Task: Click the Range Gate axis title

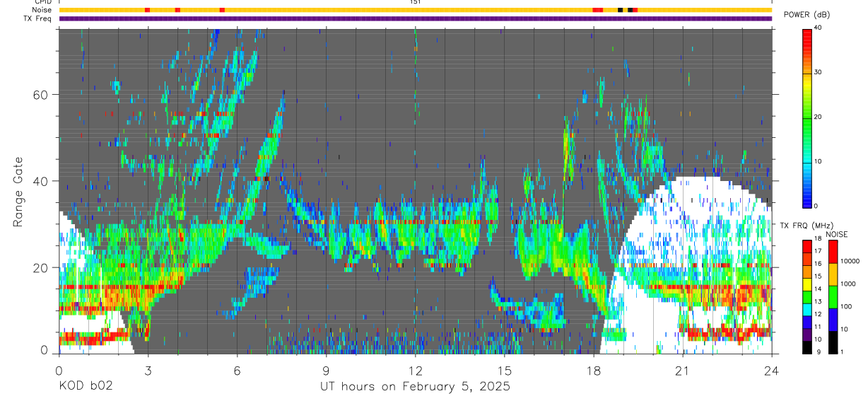Action: 18,192
